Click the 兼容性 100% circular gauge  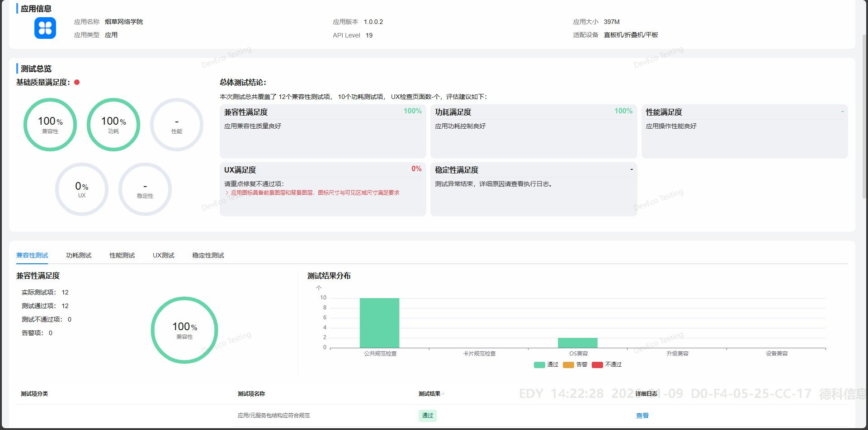(x=50, y=125)
